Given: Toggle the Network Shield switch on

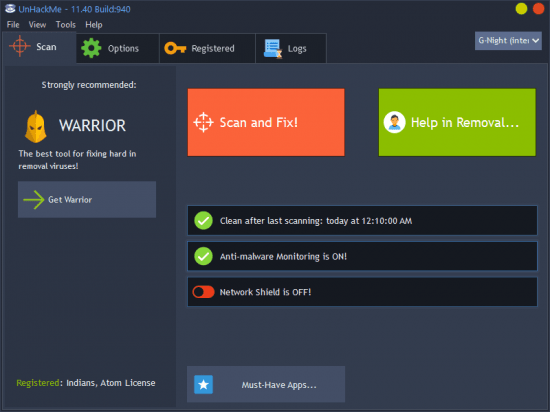Looking at the screenshot, I should (x=203, y=292).
